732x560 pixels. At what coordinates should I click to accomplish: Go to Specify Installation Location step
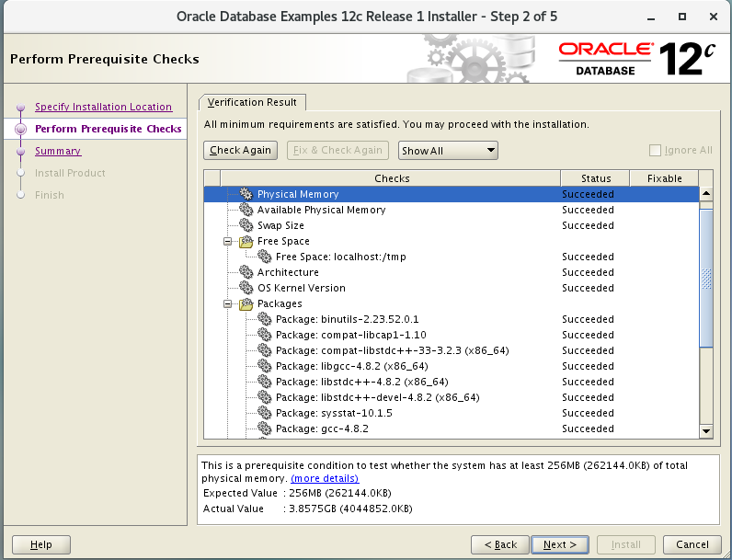(103, 107)
